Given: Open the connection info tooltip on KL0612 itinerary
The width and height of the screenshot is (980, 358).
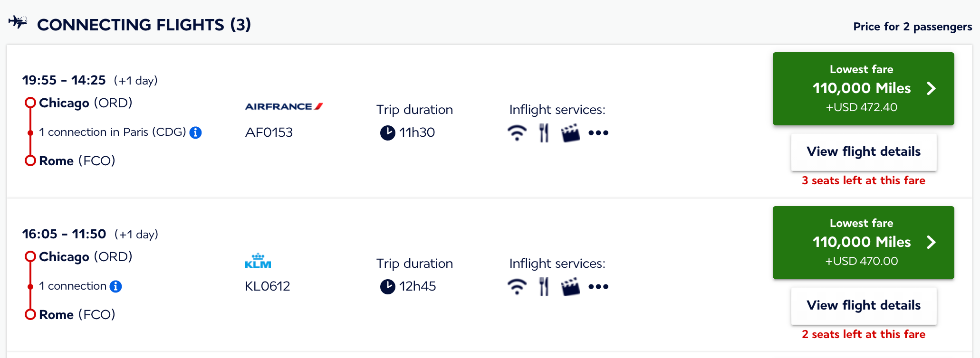Looking at the screenshot, I should [115, 286].
